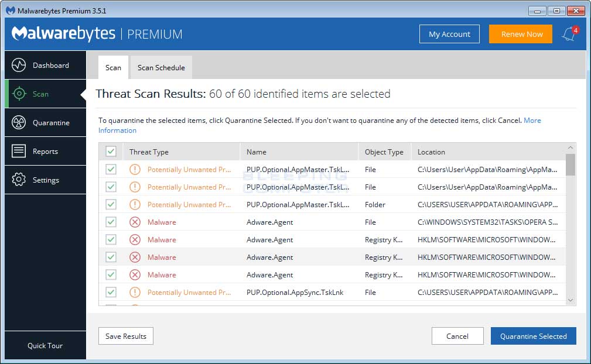Click the red malware icon on Adware.Agent row

point(134,222)
